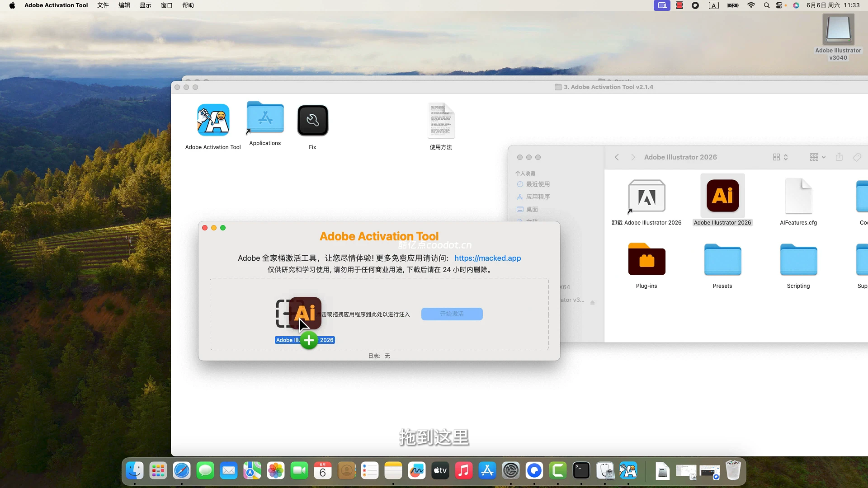Open App Store from the Dock
Viewport: 868px width, 488px height.
487,471
